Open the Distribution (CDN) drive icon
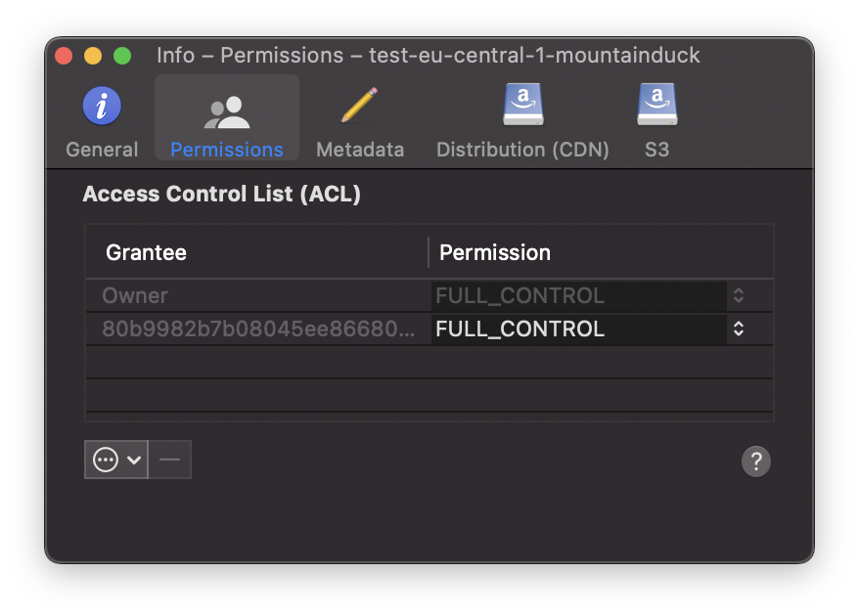The image size is (859, 616). tap(523, 104)
